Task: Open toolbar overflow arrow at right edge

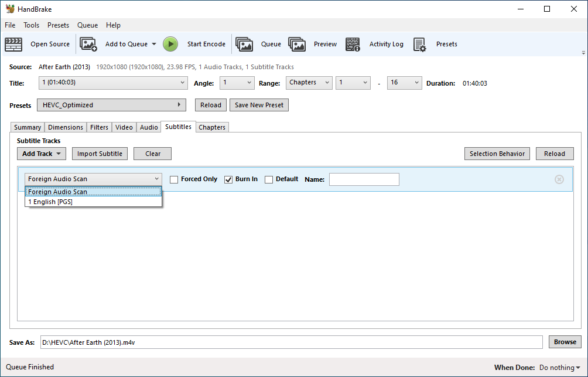Action: [583, 53]
